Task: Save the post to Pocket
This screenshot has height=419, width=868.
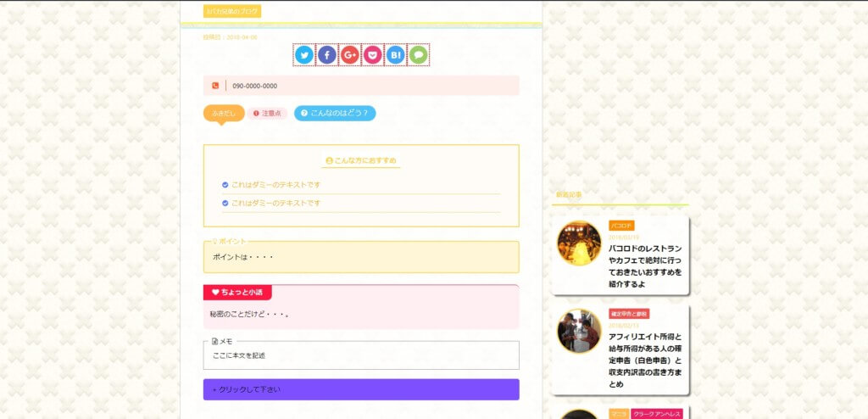Action: (x=373, y=55)
